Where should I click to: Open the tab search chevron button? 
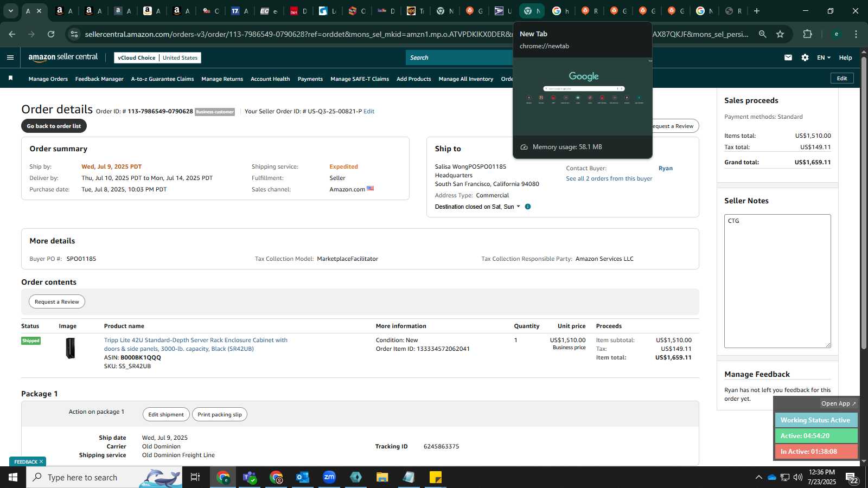click(10, 11)
